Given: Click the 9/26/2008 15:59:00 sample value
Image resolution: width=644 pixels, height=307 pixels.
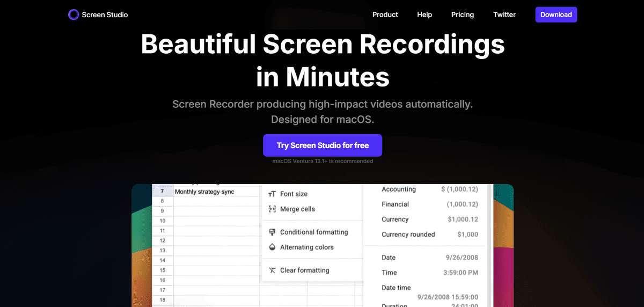Looking at the screenshot, I should click(x=448, y=297).
